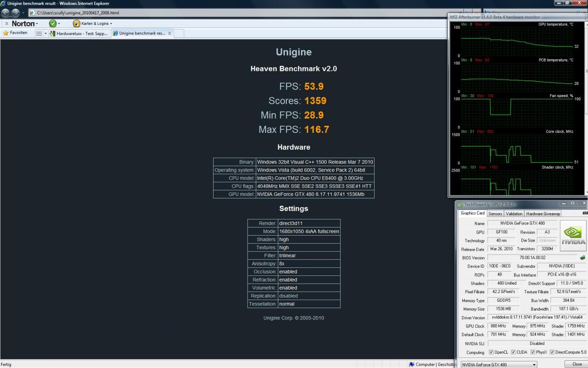
Task: Toggle the DirectCompute 5.0 checkbox
Action: [x=552, y=352]
